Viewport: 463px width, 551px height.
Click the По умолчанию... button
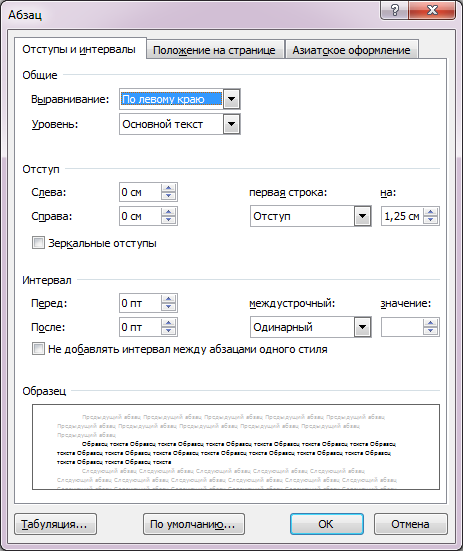click(194, 524)
